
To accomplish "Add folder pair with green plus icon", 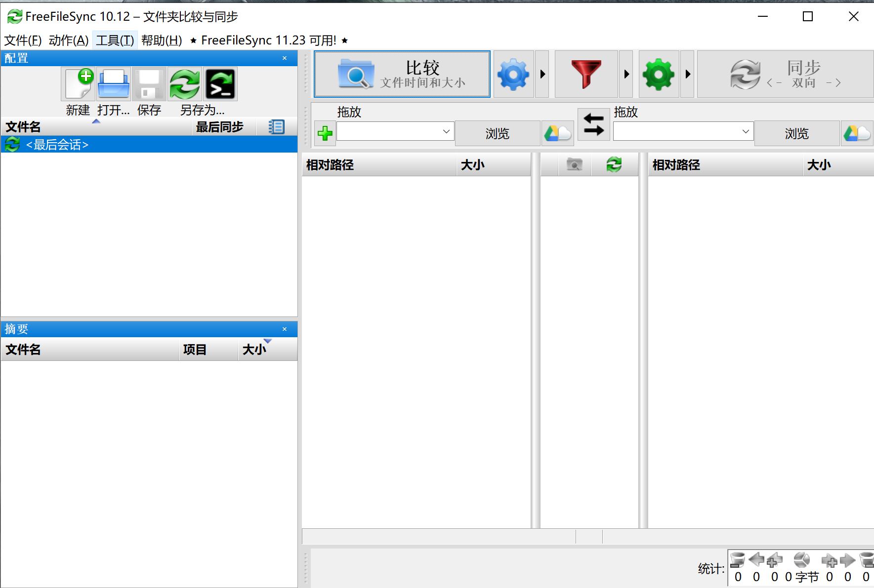I will point(325,133).
